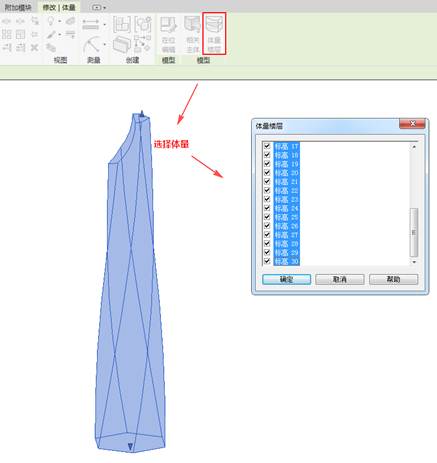Click the 相关主体 ribbon icon
The image size is (437, 463).
click(192, 34)
